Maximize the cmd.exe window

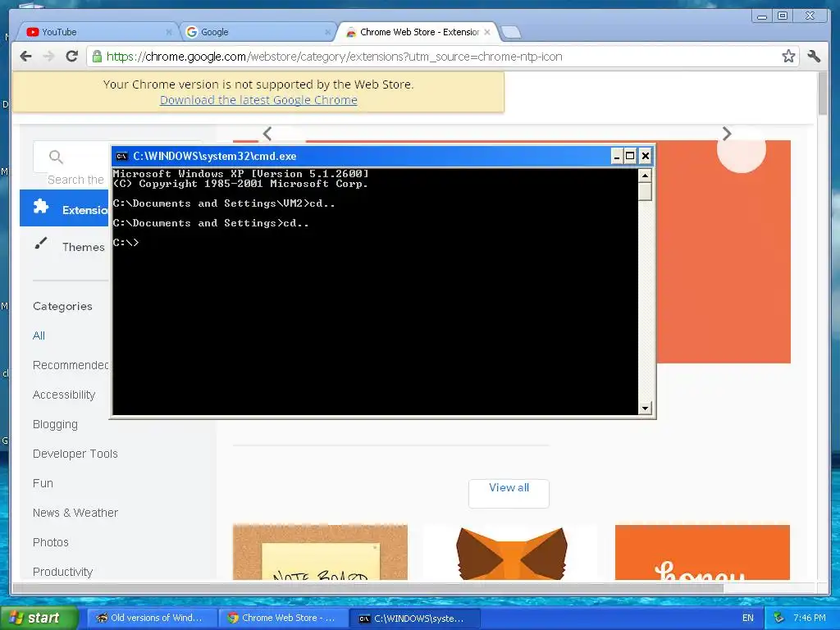(631, 156)
